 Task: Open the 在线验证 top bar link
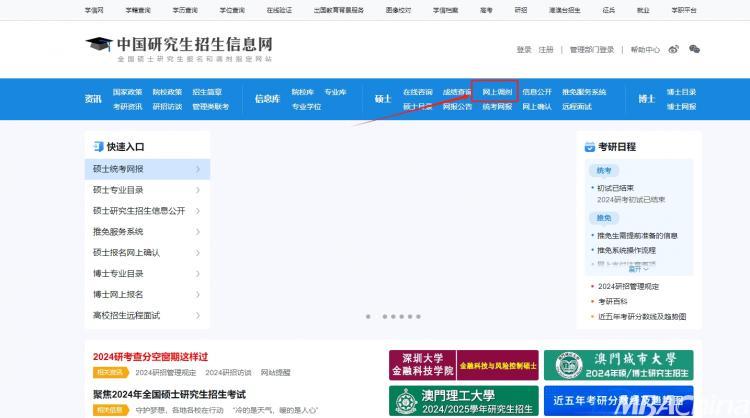(279, 10)
